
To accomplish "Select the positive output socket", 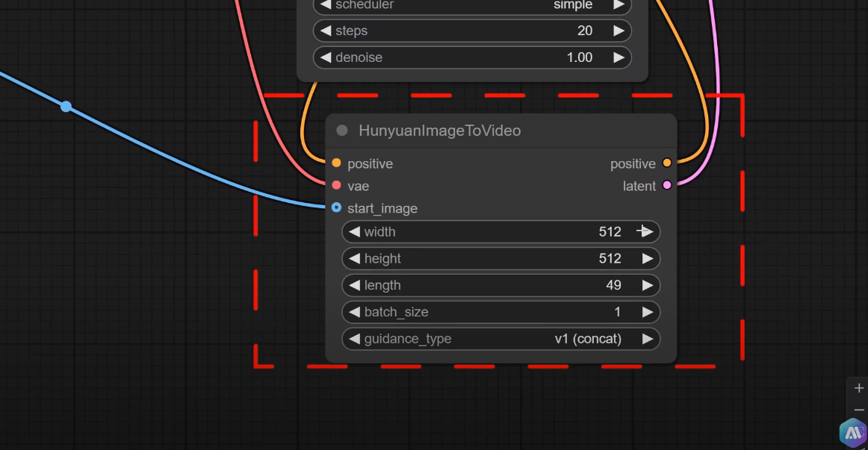I will pyautogui.click(x=667, y=163).
